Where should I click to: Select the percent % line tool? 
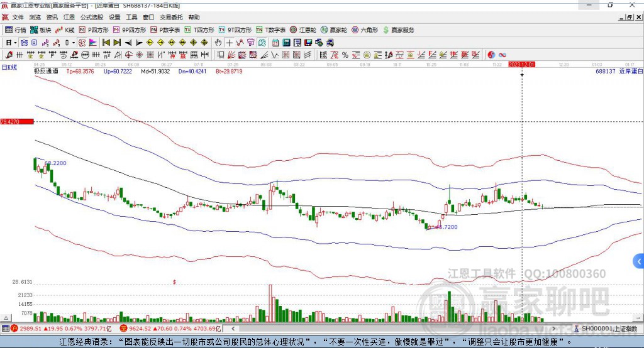(x=345, y=55)
